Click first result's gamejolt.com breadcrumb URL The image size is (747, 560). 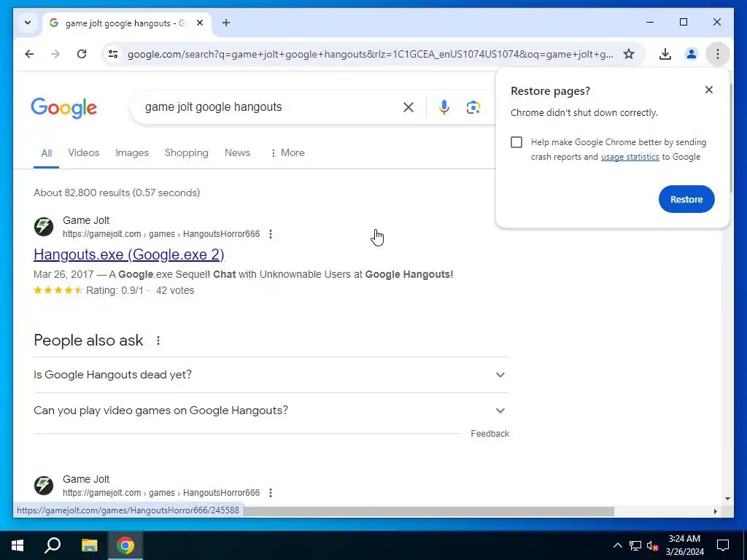[x=161, y=234]
